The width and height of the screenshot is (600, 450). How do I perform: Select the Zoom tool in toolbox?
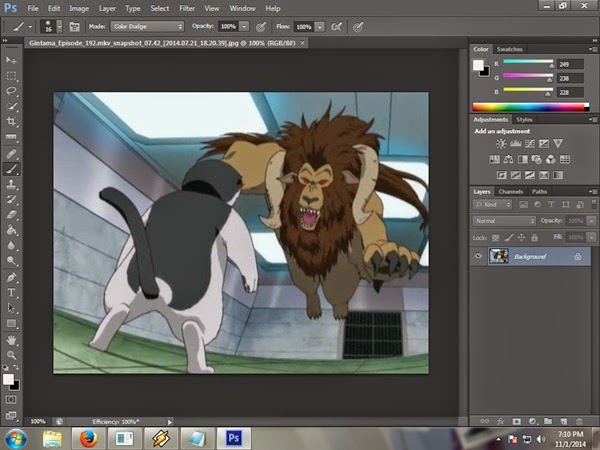click(11, 355)
